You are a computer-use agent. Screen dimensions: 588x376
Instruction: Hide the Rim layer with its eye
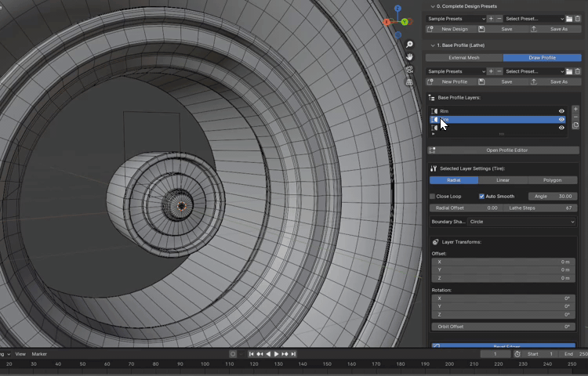point(561,111)
